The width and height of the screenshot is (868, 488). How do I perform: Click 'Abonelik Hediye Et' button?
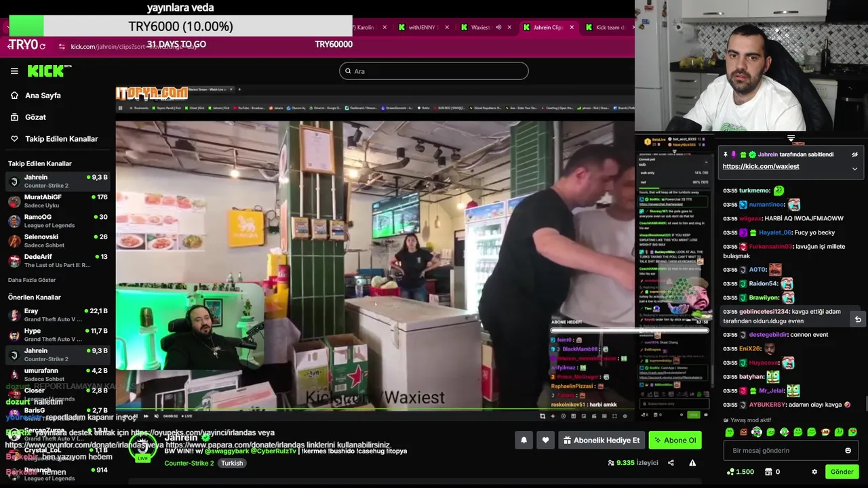coord(601,440)
